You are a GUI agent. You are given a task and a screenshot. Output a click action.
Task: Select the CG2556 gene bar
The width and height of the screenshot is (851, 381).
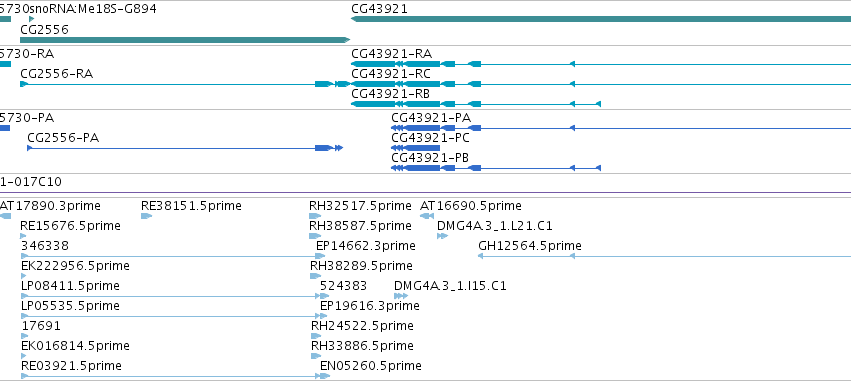coord(185,40)
